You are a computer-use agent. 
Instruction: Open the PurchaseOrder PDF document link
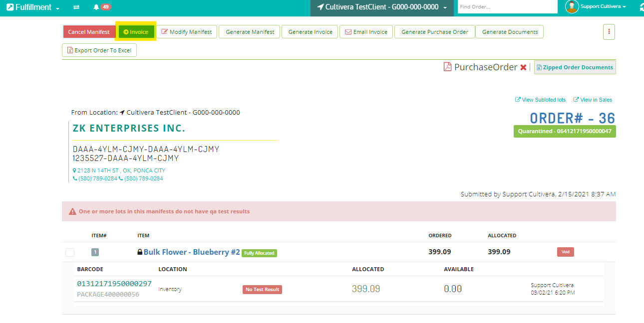tap(486, 67)
